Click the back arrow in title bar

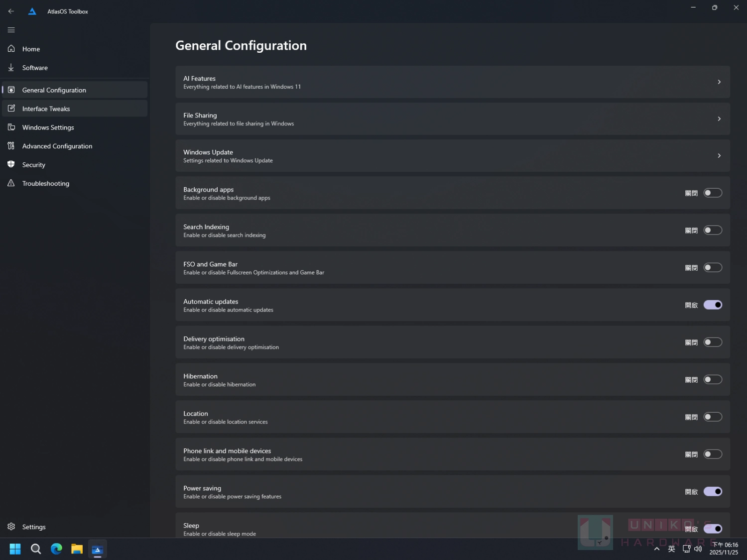11,11
